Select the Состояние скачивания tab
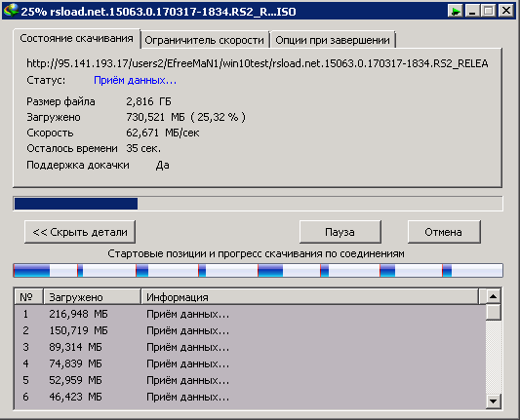520x420 pixels. pyautogui.click(x=77, y=38)
